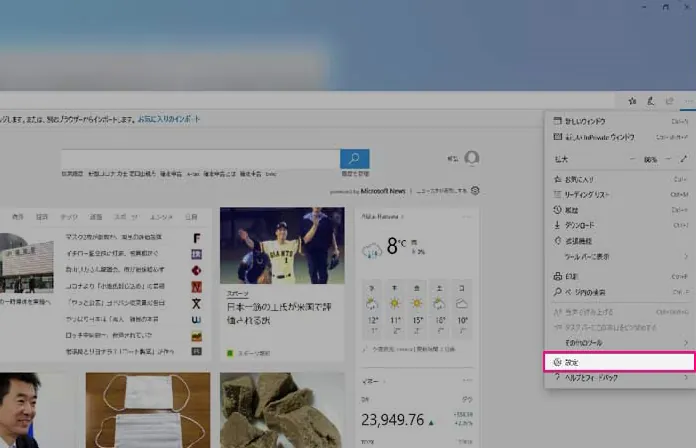Screen dimensions: 696x448
Task: Select the スポーツ tab in news categories
Action: [126, 217]
